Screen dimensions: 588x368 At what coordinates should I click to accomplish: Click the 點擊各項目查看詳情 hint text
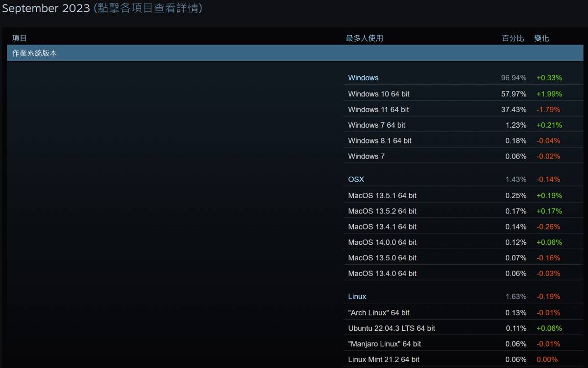148,8
